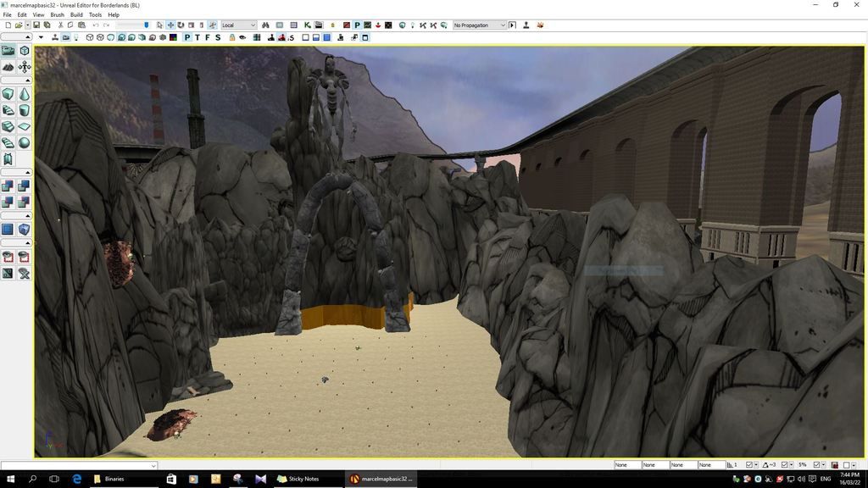Screen dimensions: 868x488
Task: Switch viewport to Top view
Action: [x=198, y=37]
